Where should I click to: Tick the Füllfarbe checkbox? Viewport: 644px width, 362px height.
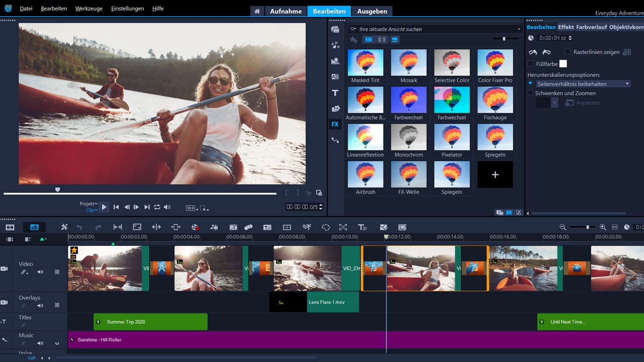[x=530, y=64]
